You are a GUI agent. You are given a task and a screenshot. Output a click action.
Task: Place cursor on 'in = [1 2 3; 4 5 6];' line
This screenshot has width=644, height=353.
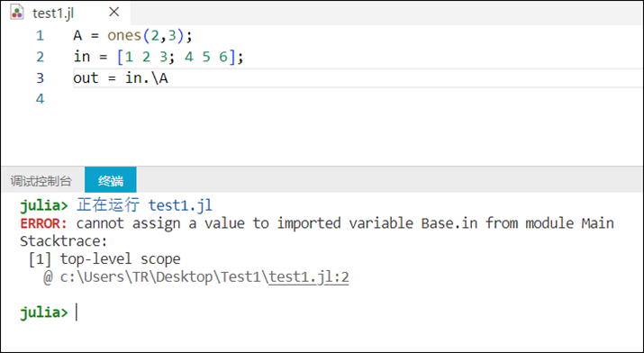[159, 57]
